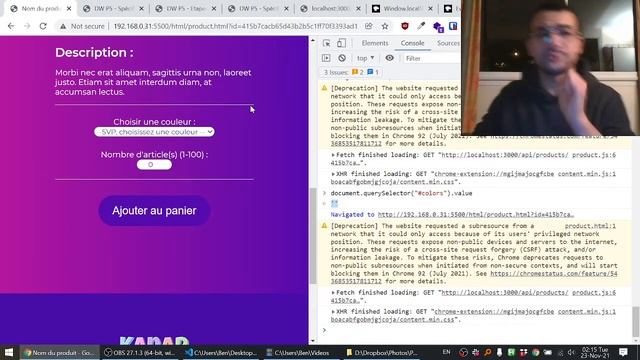Open the last localhost:3000/api/products link
Screen dimensions: 640x360
pos(504,293)
